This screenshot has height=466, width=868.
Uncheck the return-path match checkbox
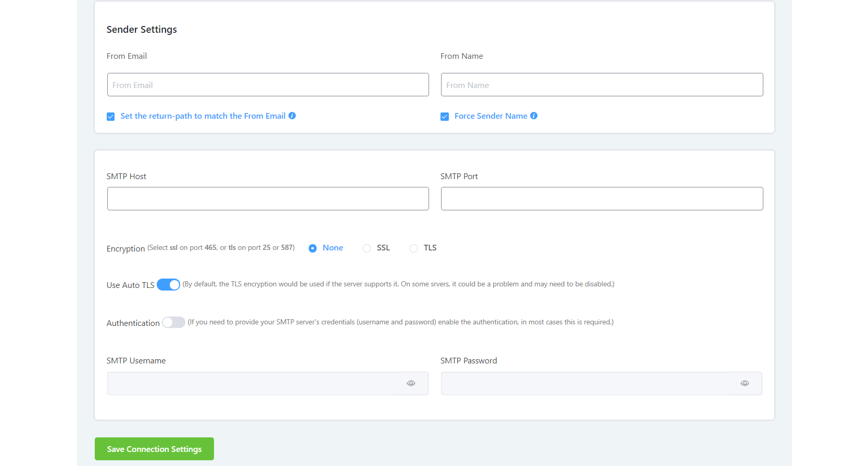111,117
